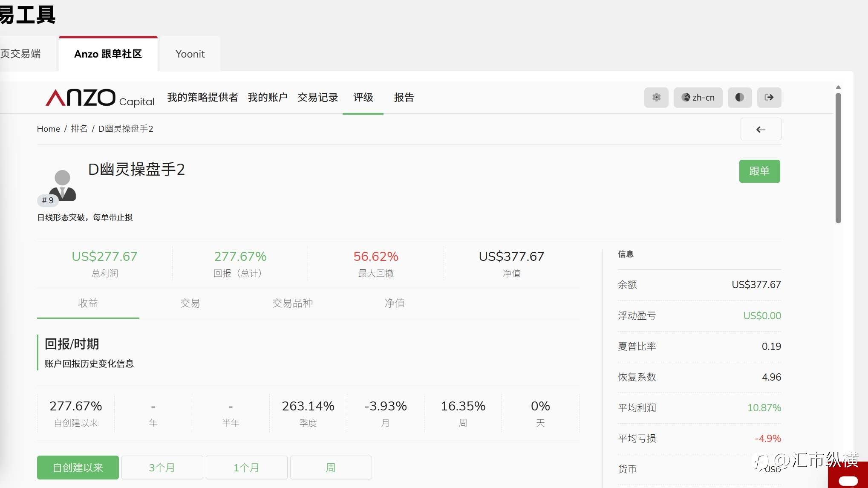Viewport: 868px width, 488px height.
Task: Open the 净值 tab
Action: coord(395,303)
